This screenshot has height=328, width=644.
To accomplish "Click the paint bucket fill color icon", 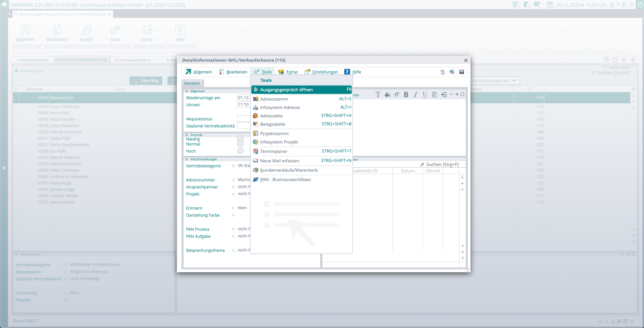I will [x=387, y=95].
